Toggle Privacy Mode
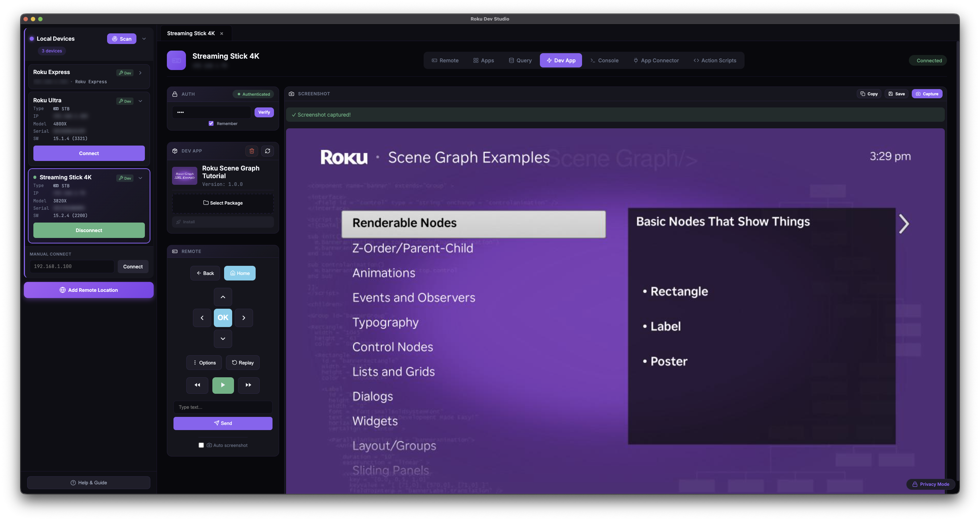The width and height of the screenshot is (980, 521). (x=930, y=484)
